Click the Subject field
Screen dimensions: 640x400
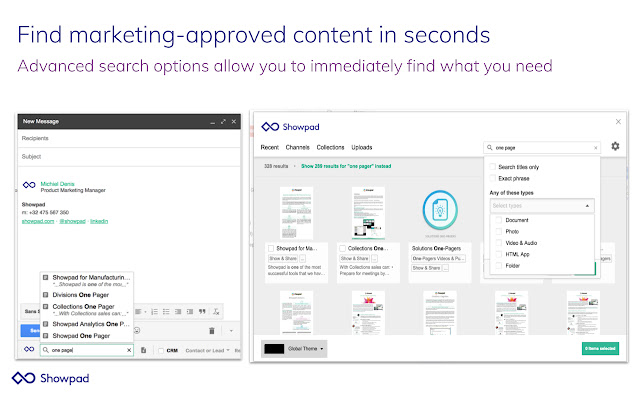coord(129,156)
